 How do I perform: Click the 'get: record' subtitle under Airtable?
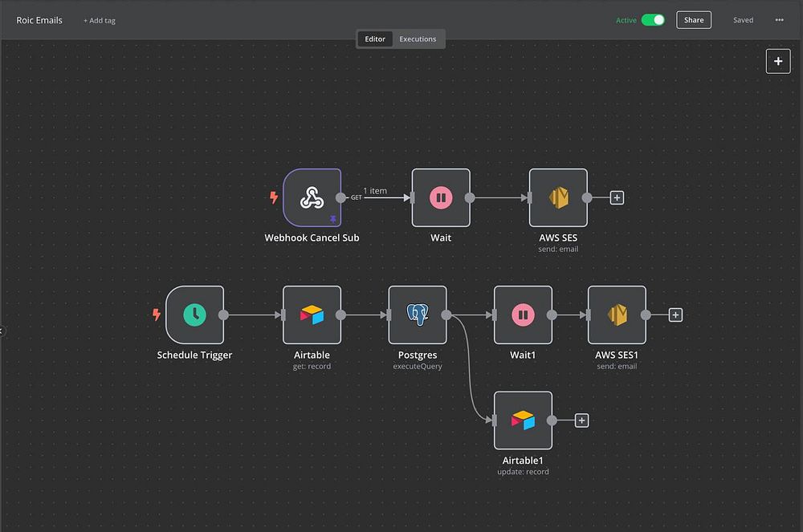point(312,366)
